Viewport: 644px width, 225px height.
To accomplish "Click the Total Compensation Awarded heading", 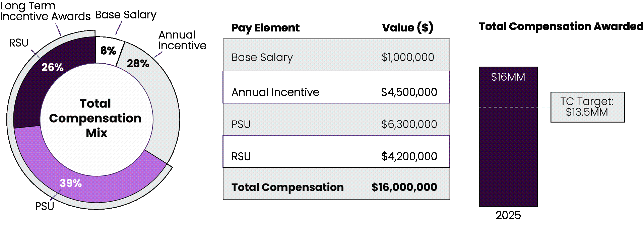I will point(561,26).
